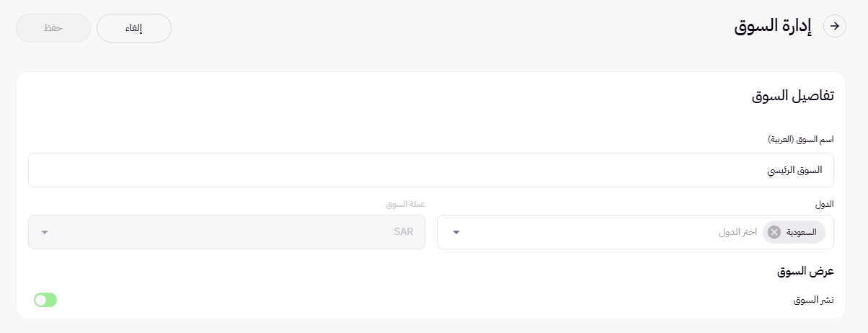Select the السعودية chip label
Screen dimensions: 868x333
(x=802, y=232)
